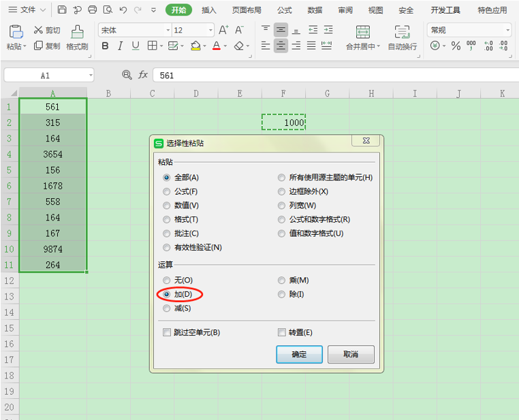The height and width of the screenshot is (420, 519).
Task: Switch to the 公式 tab
Action: point(285,10)
